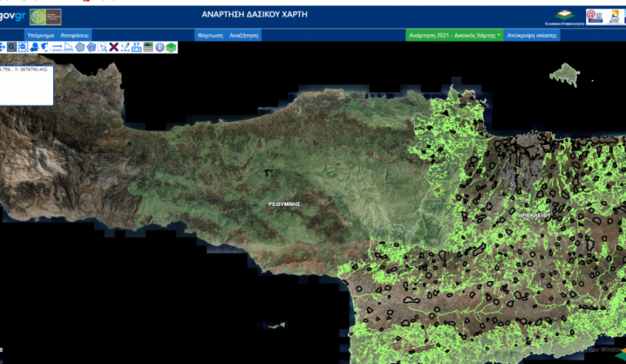Click the red X clear selection icon

tap(114, 47)
